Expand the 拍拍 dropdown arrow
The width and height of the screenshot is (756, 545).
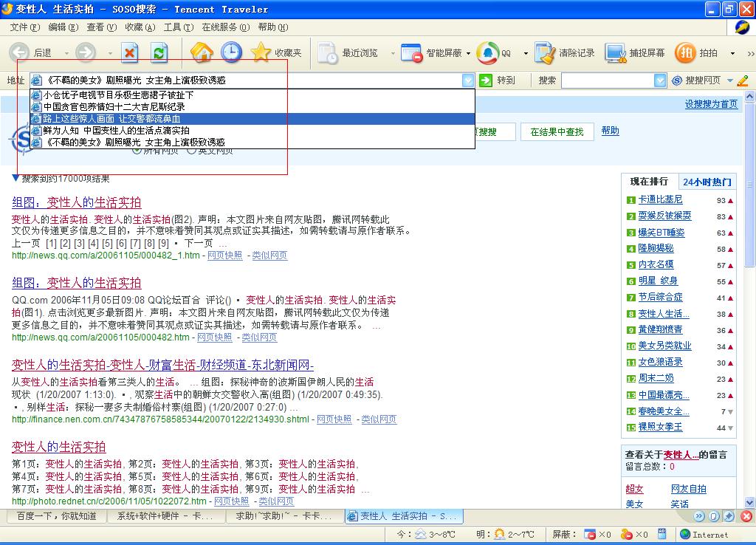click(x=733, y=53)
